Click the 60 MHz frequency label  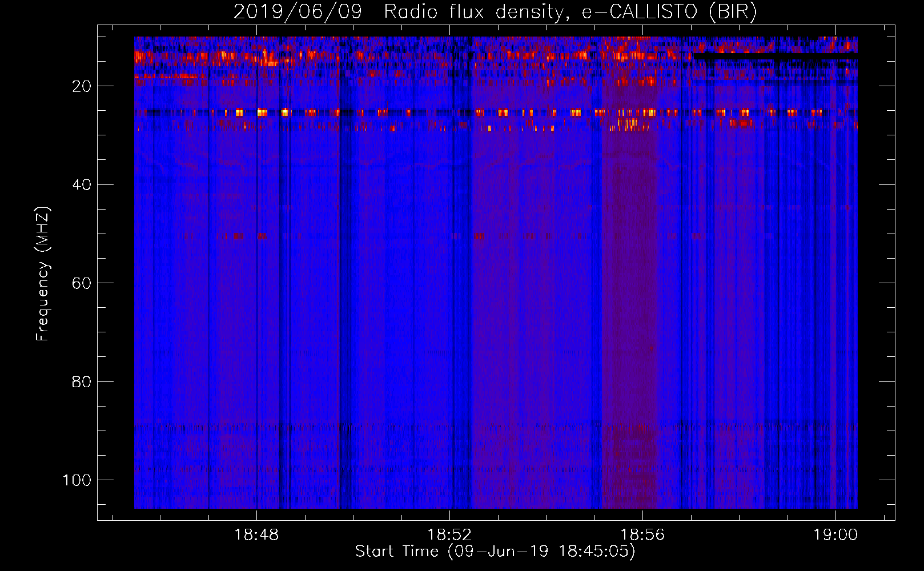82,283
